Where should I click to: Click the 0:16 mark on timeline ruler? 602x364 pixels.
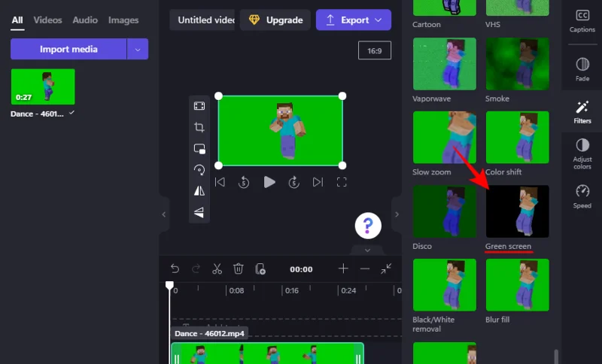[292, 291]
